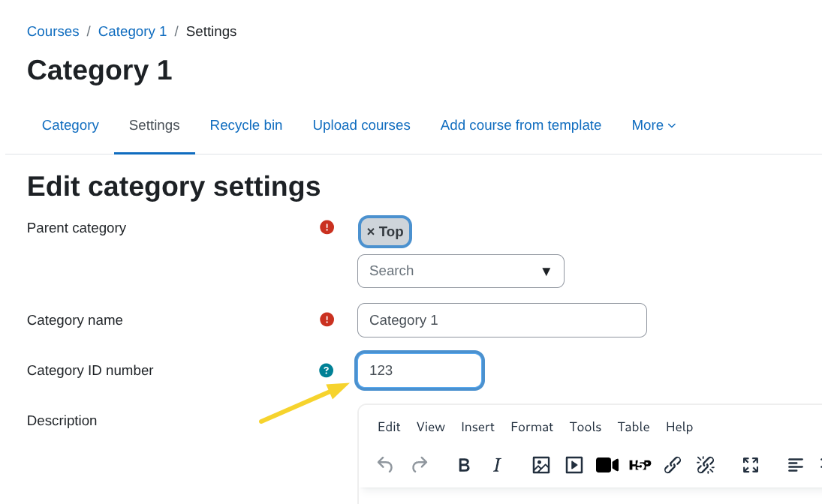Record video with the camera icon
Image resolution: width=822 pixels, height=504 pixels.
coord(607,465)
